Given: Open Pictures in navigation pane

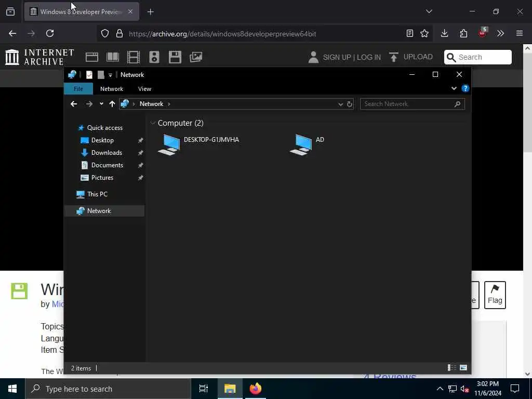Looking at the screenshot, I should click(x=102, y=178).
